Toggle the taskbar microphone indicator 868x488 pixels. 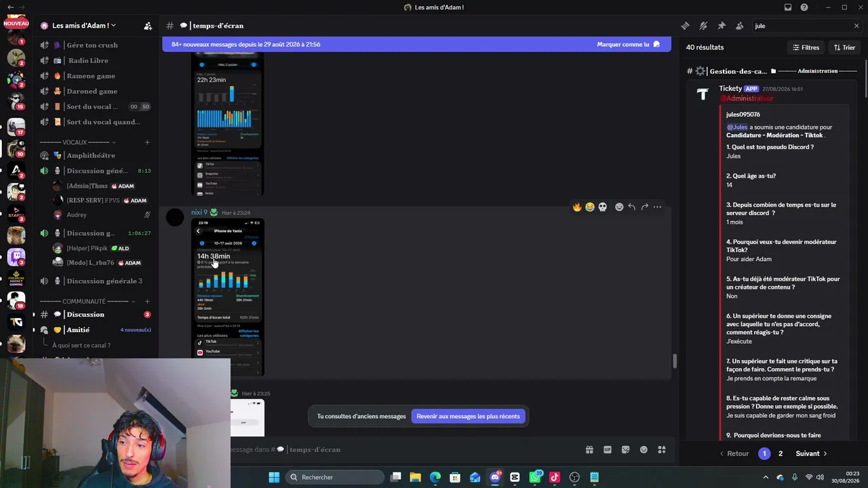[x=794, y=477]
